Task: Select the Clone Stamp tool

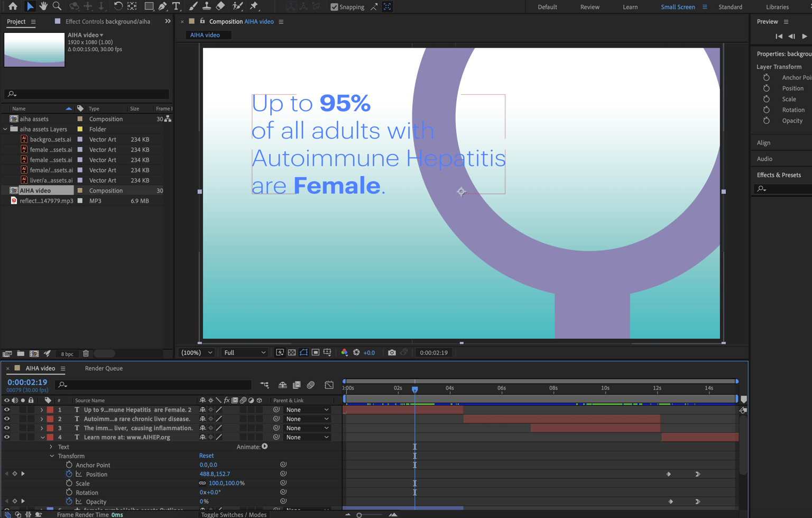Action: click(207, 6)
